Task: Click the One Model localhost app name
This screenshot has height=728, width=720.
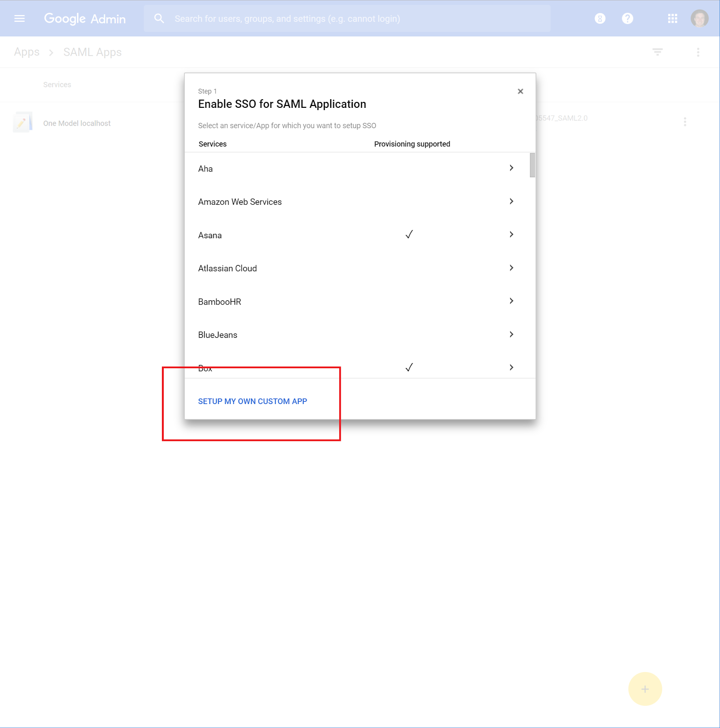Action: (77, 123)
